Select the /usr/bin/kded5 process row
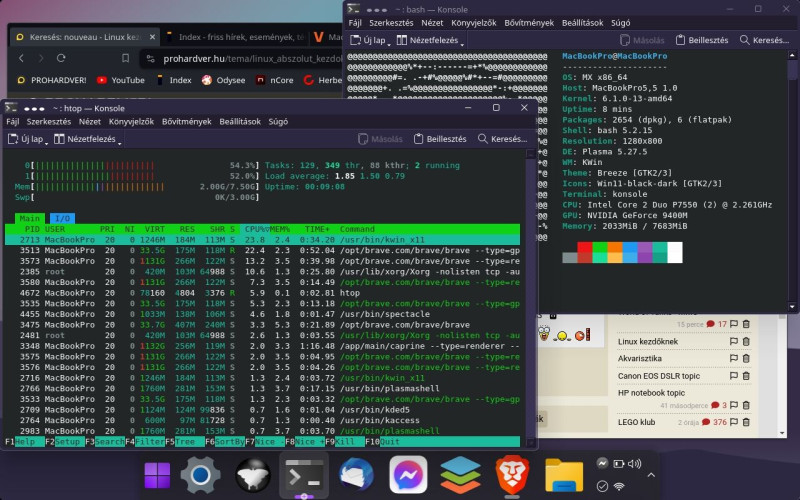 [262, 410]
